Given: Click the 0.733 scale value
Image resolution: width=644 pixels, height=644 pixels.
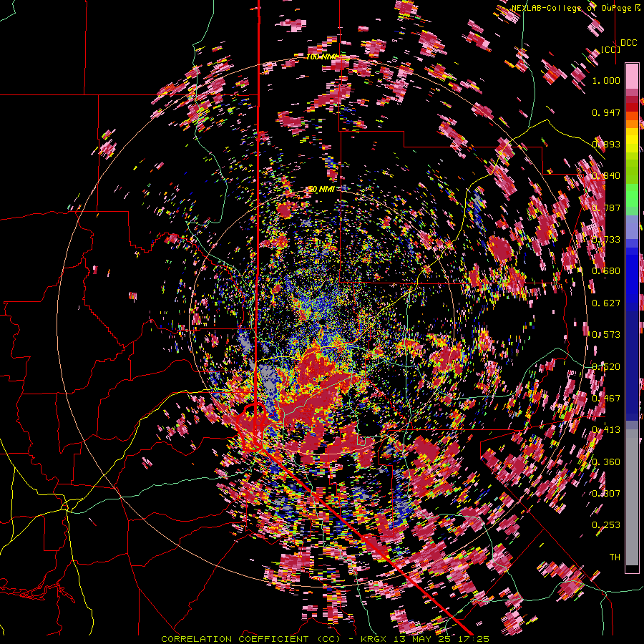Looking at the screenshot, I should pyautogui.click(x=606, y=240).
